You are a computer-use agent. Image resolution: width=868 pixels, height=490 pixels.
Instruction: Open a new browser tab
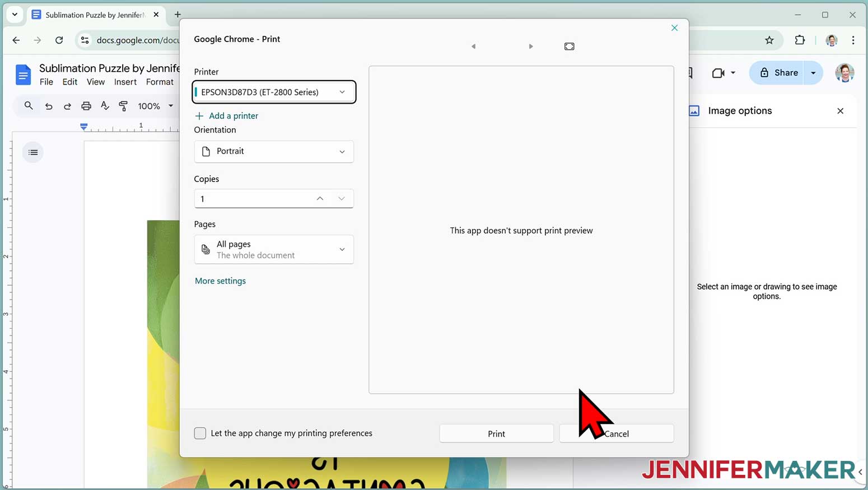tap(178, 15)
